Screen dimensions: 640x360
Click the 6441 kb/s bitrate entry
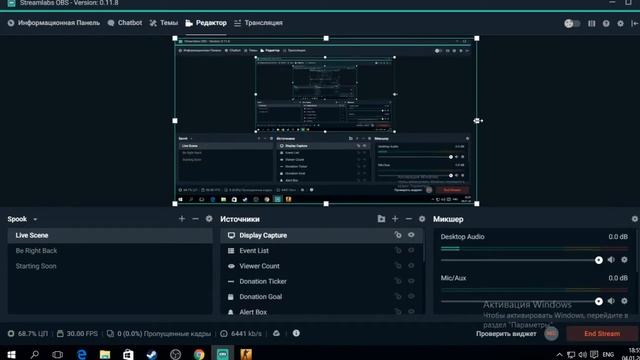point(241,333)
